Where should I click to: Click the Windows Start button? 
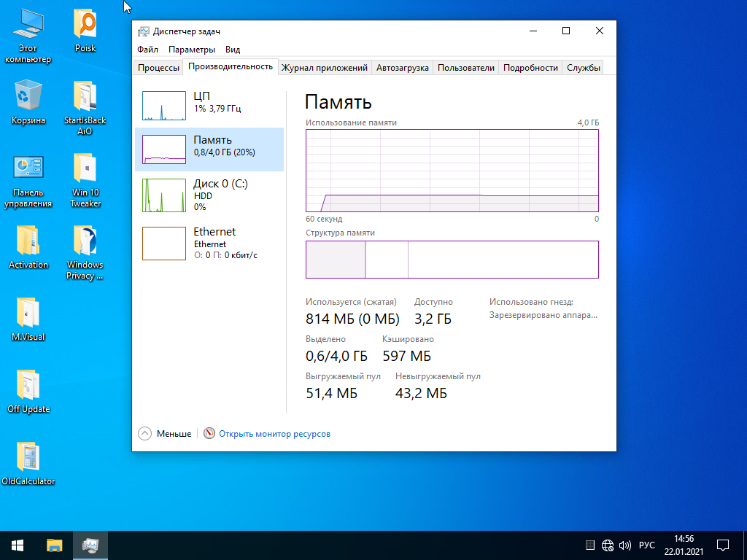coord(18,545)
